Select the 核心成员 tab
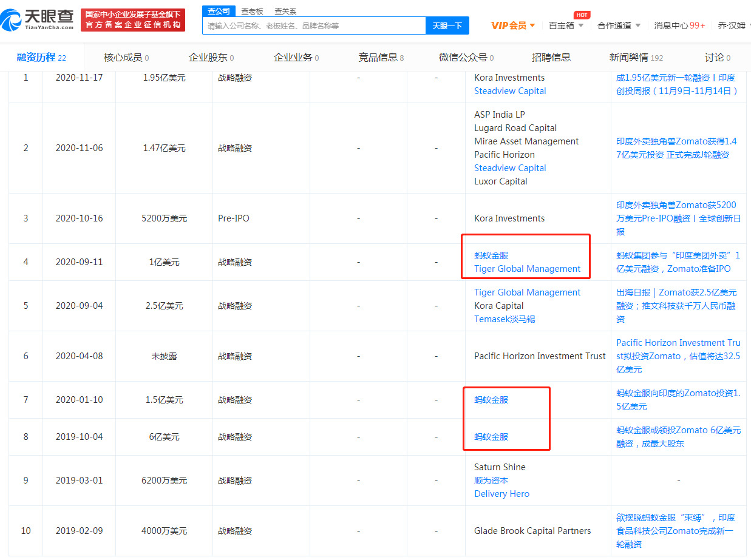 tap(126, 58)
